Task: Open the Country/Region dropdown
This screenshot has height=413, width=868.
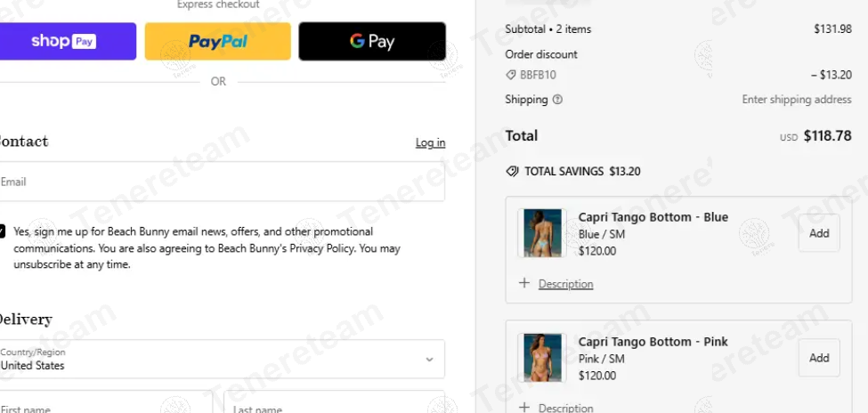Action: pyautogui.click(x=222, y=359)
